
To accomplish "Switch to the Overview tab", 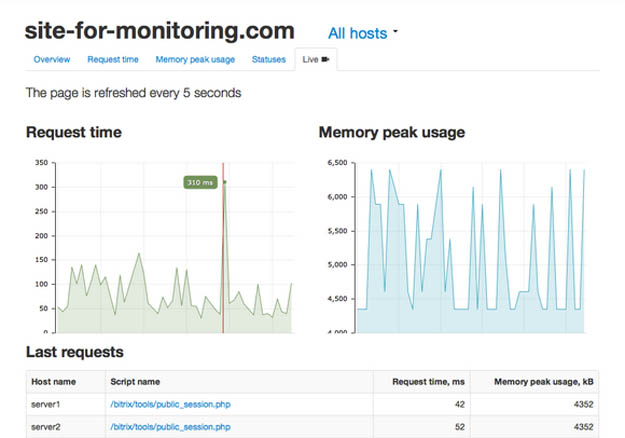I will coord(52,60).
